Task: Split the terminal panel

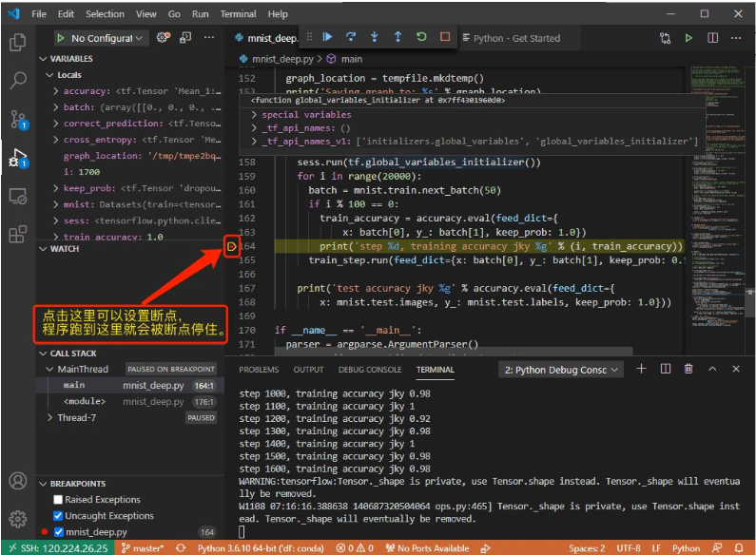Action: [x=666, y=369]
